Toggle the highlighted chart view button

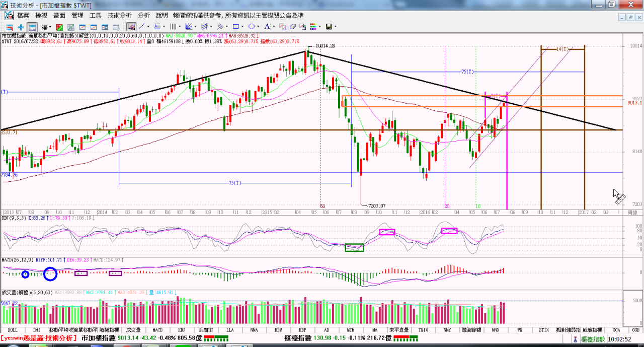click(x=32, y=27)
